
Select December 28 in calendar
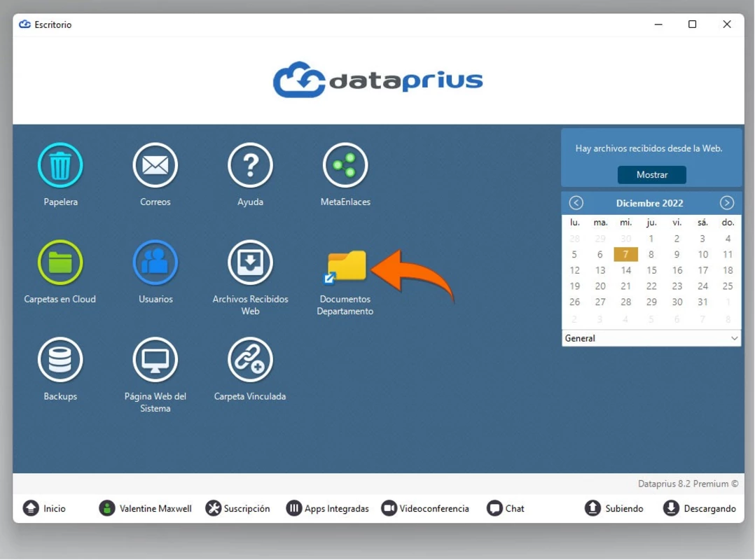(x=625, y=302)
